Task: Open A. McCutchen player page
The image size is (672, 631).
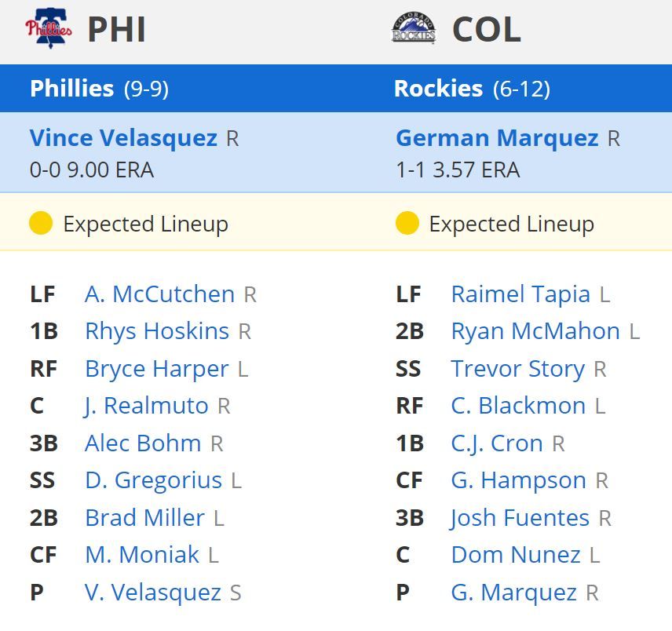Action: (159, 294)
